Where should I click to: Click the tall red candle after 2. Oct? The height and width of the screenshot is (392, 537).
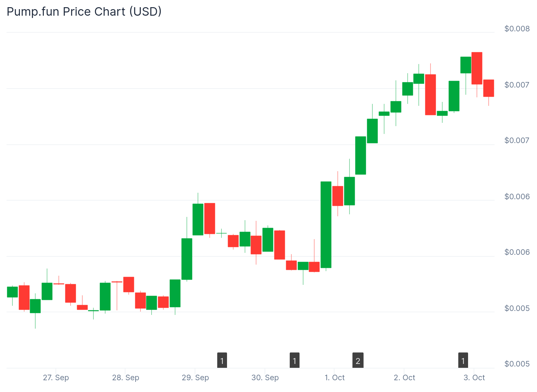(x=431, y=95)
